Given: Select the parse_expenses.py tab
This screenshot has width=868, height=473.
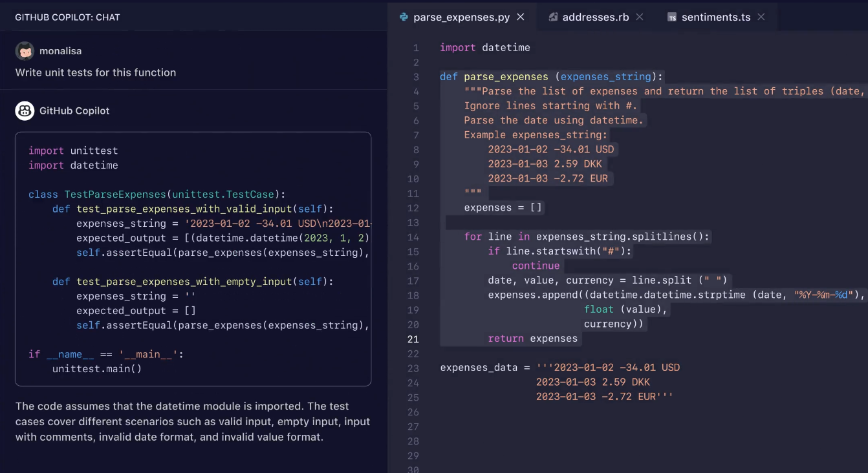Looking at the screenshot, I should [461, 17].
